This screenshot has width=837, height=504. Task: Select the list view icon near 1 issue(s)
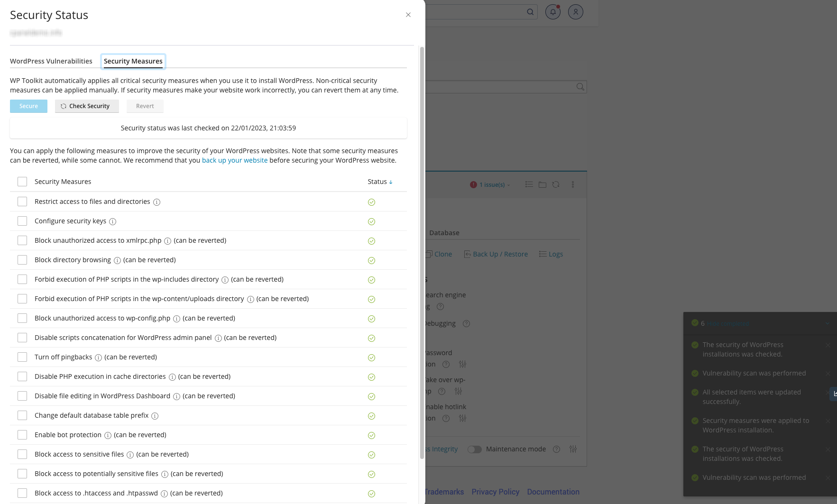tap(529, 184)
